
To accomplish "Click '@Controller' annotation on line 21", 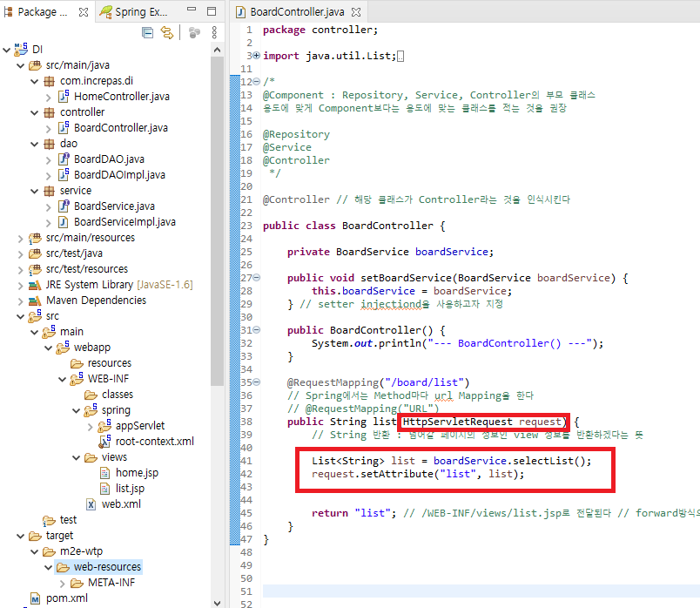I will (x=296, y=199).
